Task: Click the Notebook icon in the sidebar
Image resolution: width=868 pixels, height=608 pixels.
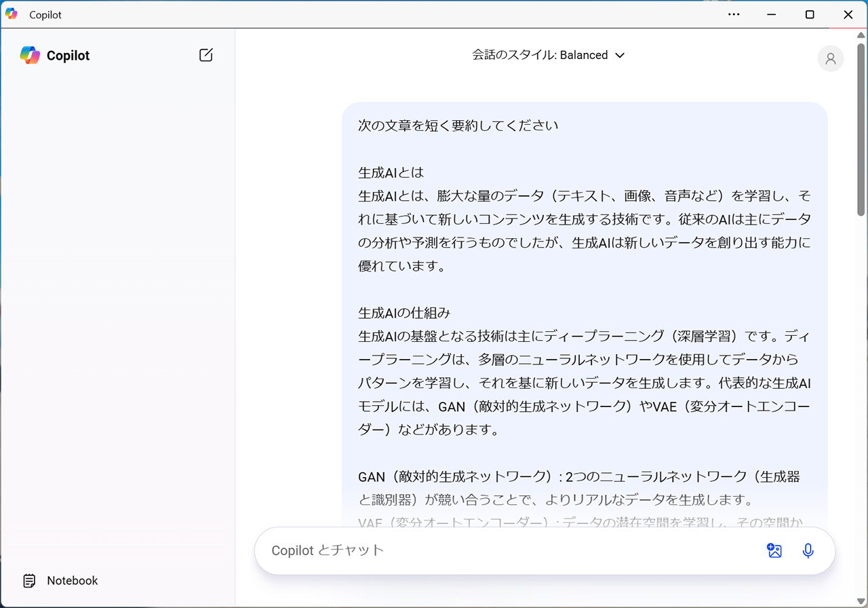Action: [29, 581]
